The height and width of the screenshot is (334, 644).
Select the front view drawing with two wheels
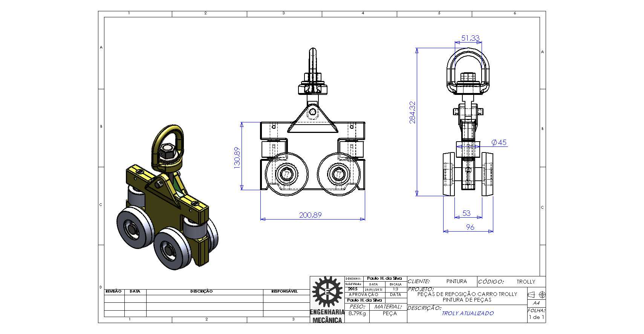(x=312, y=122)
